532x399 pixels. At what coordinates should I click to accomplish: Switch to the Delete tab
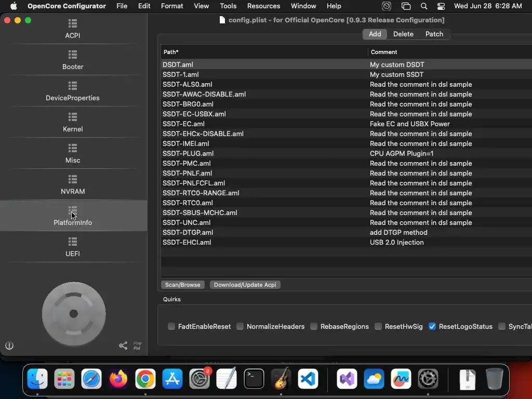403,34
